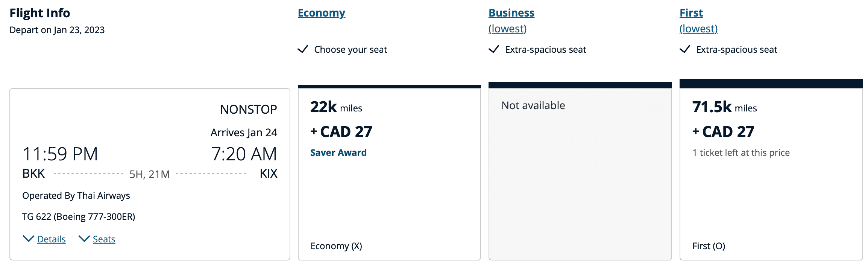
Task: Click the (lowest) link under Business
Action: 507,29
